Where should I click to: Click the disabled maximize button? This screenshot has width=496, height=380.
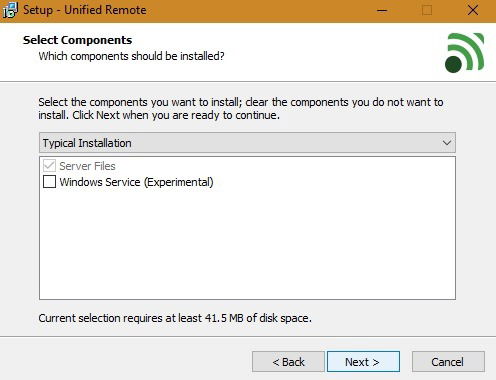click(x=427, y=10)
